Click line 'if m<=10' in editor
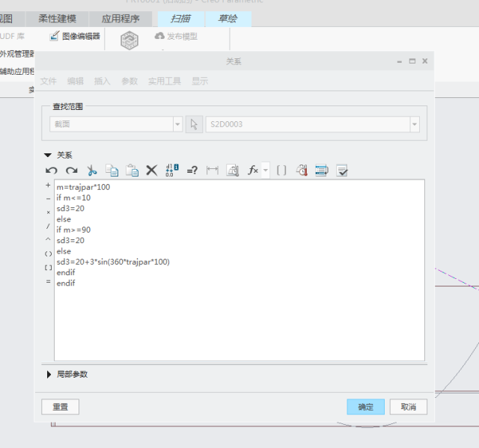 click(x=73, y=197)
